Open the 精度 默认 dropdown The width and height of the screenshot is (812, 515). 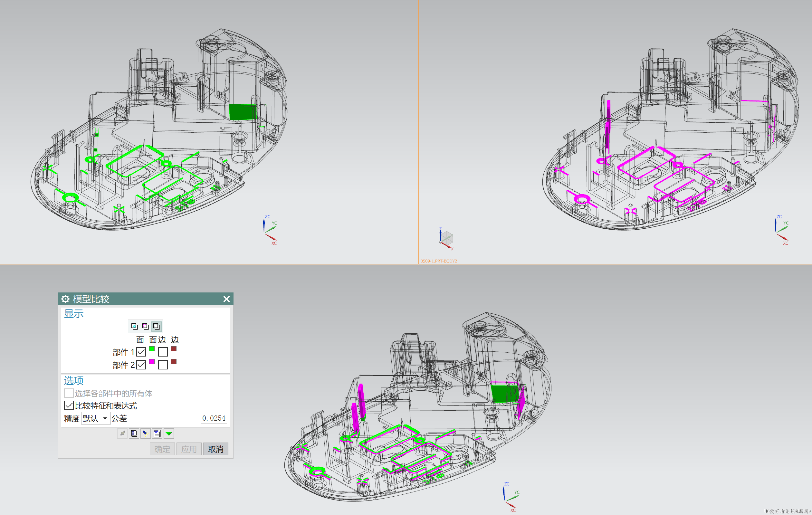[96, 418]
